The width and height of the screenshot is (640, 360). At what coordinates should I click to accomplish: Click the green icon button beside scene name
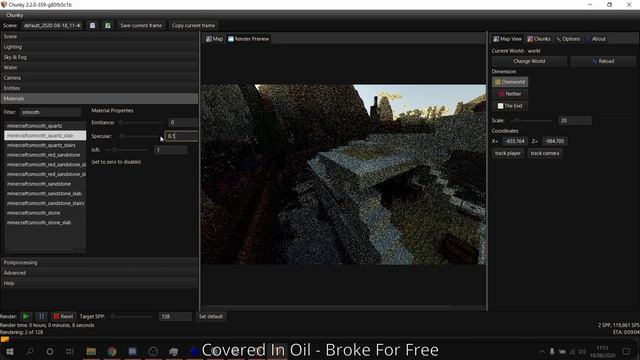coord(108,25)
